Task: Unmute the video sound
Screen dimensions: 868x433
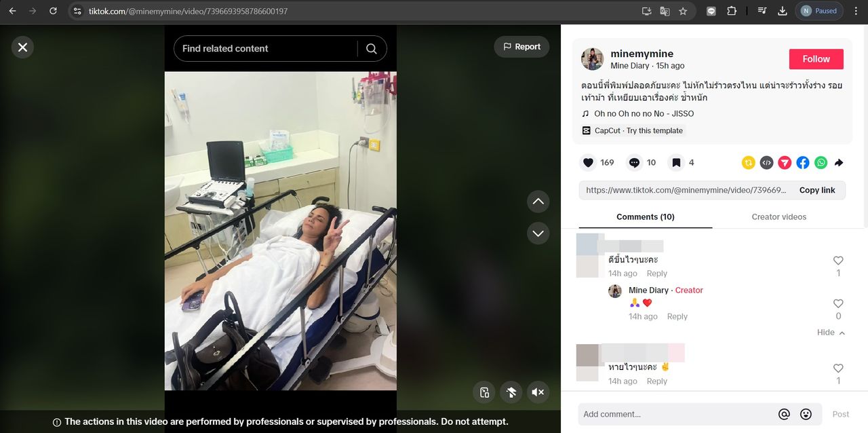Action: point(538,392)
